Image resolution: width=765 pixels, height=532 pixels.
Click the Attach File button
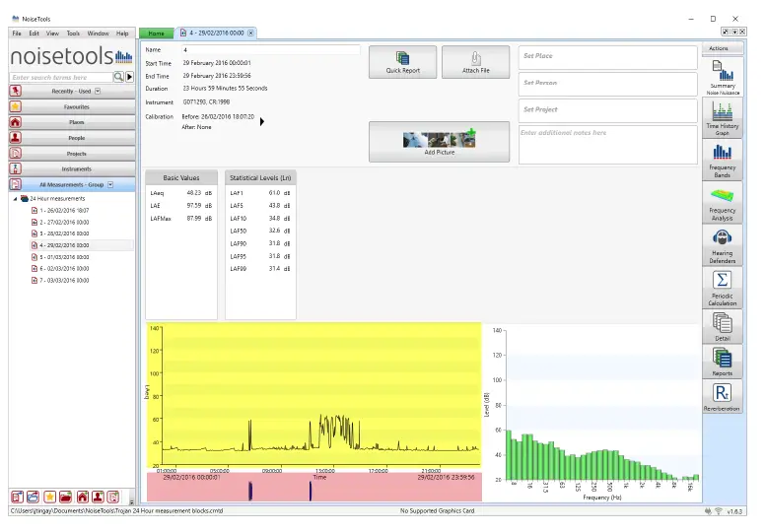click(x=476, y=62)
